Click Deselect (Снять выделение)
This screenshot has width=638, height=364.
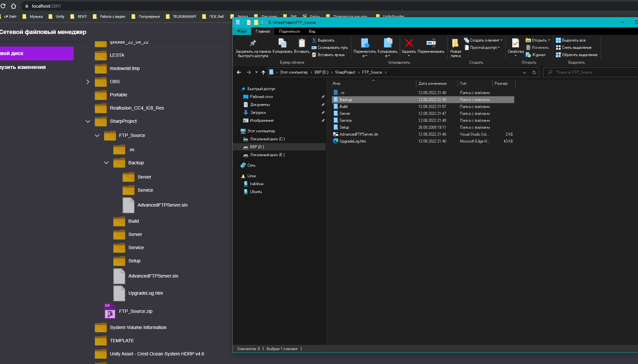[x=574, y=48]
